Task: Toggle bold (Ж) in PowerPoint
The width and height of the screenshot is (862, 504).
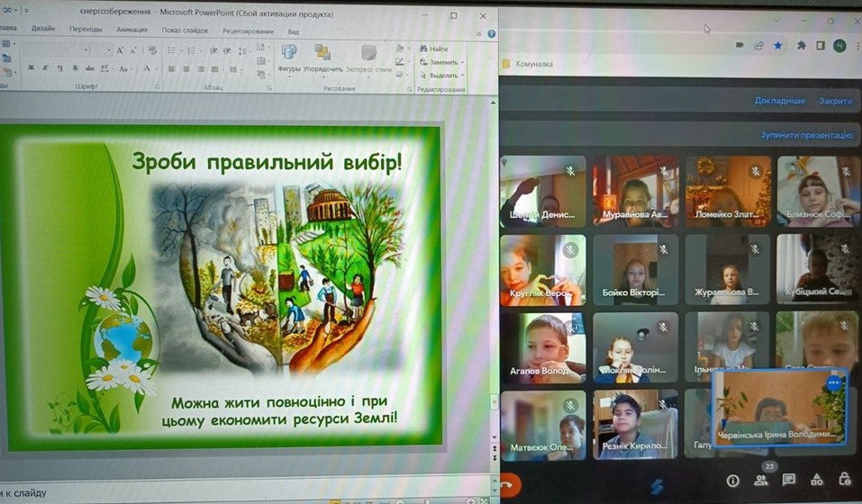Action: tap(31, 68)
